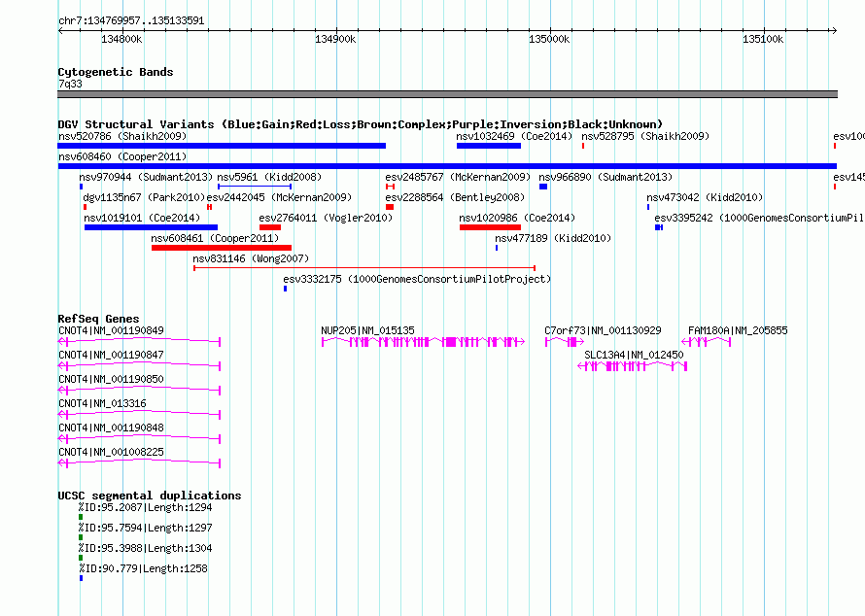
Task: Click the nsv477189 (Kidd2010) label
Action: click(553, 238)
